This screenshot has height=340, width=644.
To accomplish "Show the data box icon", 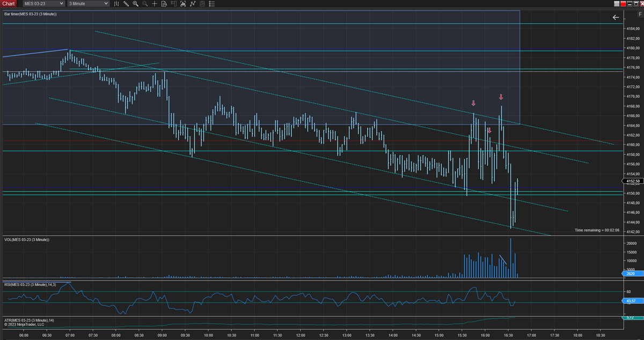I will [x=164, y=4].
